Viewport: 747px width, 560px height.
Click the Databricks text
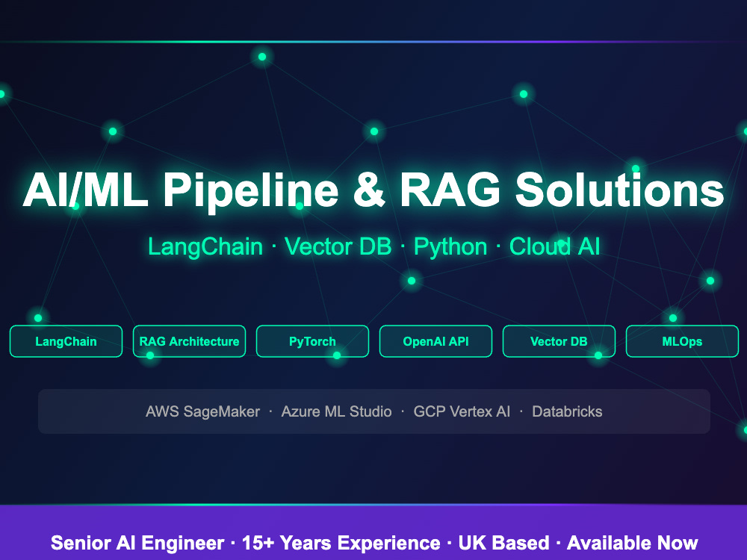(567, 411)
